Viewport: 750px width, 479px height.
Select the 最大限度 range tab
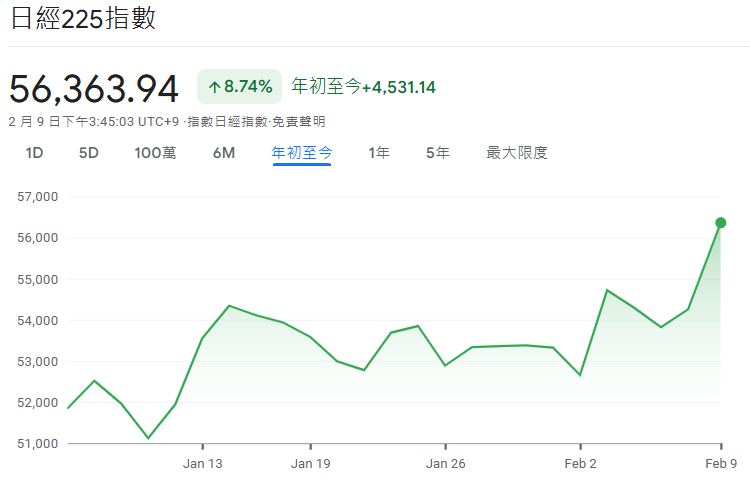517,153
